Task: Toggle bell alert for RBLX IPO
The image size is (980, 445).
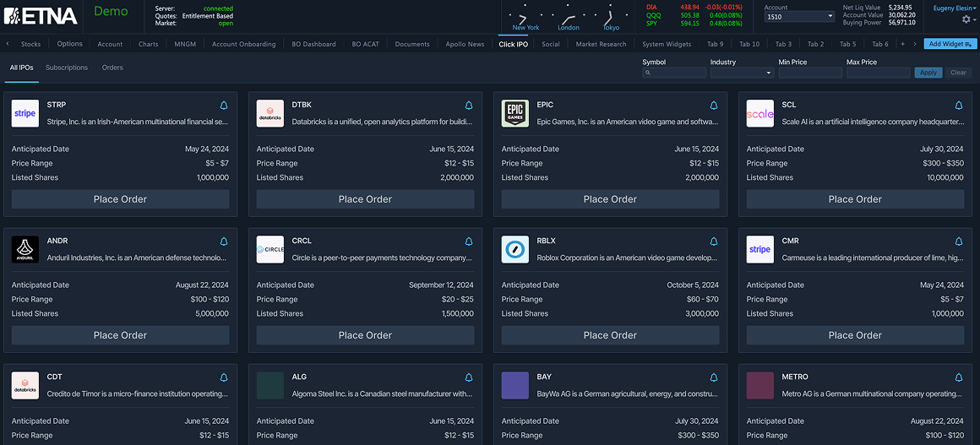Action: coord(714,241)
